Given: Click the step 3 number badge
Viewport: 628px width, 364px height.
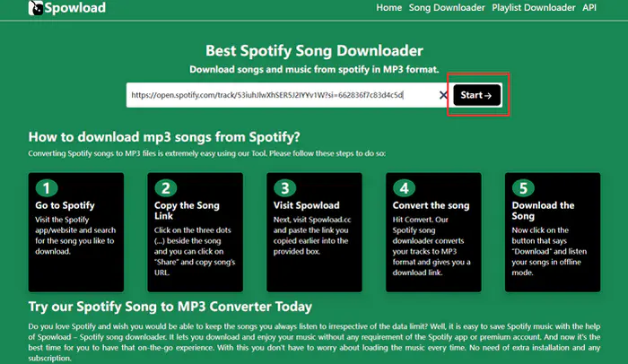Looking at the screenshot, I should coord(284,187).
